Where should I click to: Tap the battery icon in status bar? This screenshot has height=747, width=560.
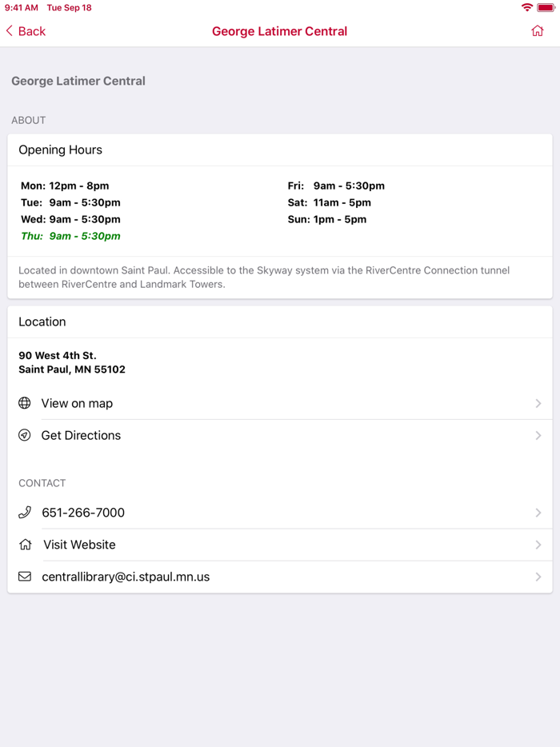546,8
